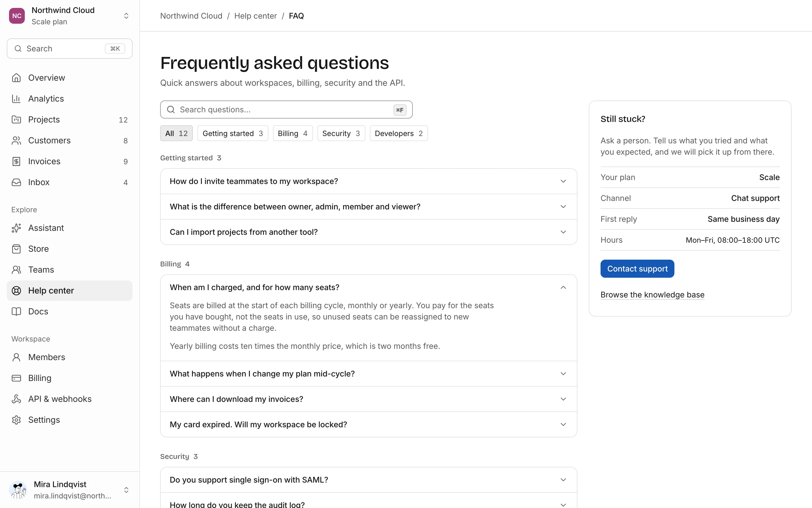
Task: Click the sidebar Search box
Action: pyautogui.click(x=69, y=49)
